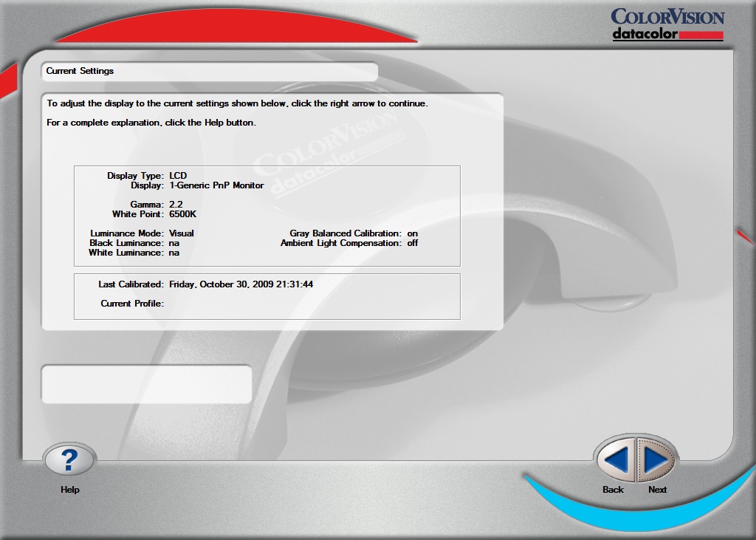
Task: Click the ColorVision datacolor logo
Action: tap(667, 24)
